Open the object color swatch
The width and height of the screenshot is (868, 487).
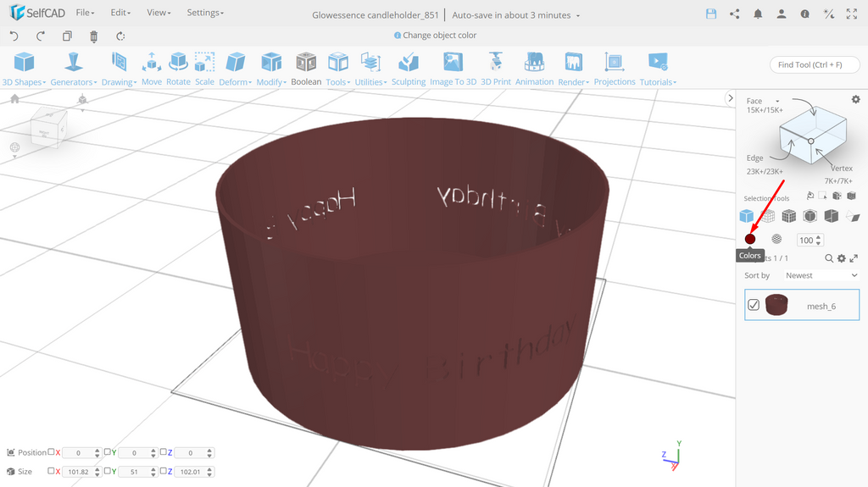[x=750, y=239]
